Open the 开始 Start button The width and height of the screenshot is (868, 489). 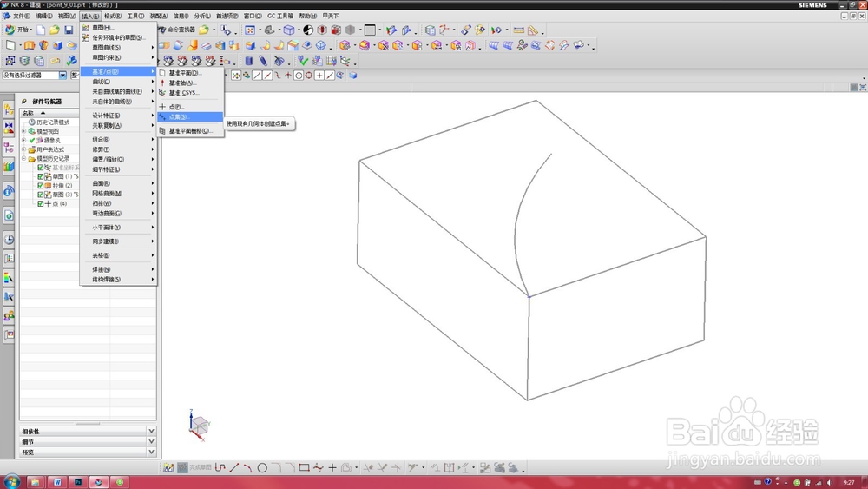[x=17, y=30]
